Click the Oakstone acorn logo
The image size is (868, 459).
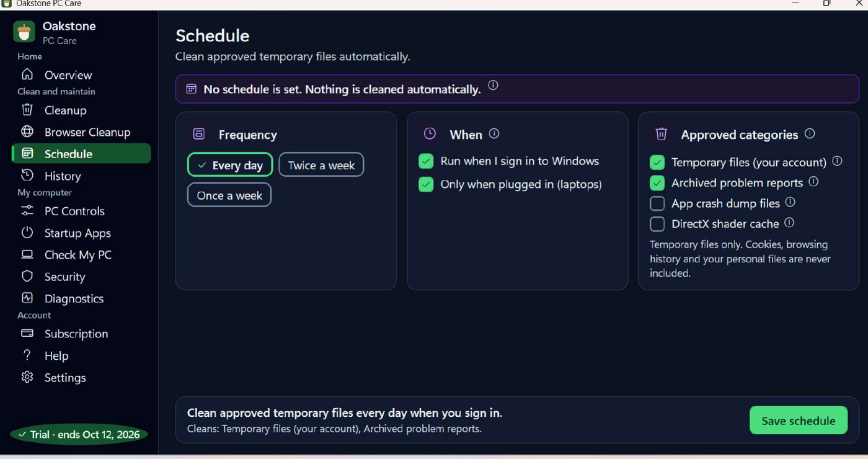pos(24,32)
